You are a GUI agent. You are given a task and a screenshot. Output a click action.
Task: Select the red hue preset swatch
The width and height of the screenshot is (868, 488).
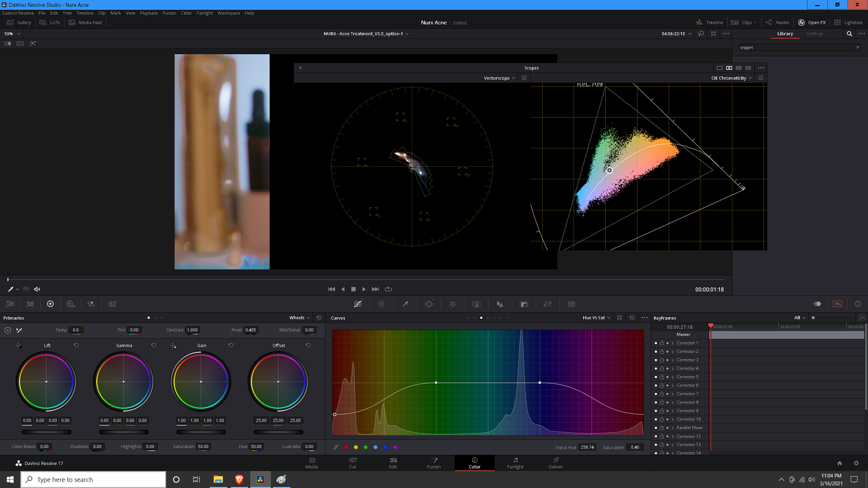(346, 447)
